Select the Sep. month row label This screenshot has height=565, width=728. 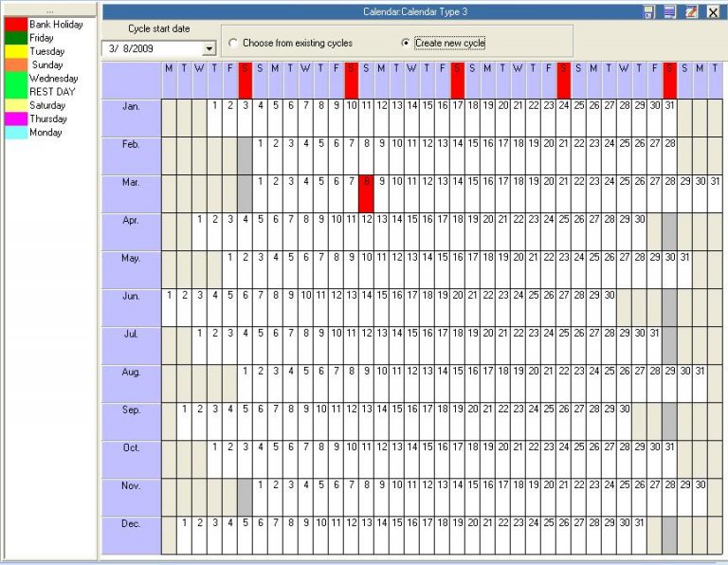pos(132,422)
